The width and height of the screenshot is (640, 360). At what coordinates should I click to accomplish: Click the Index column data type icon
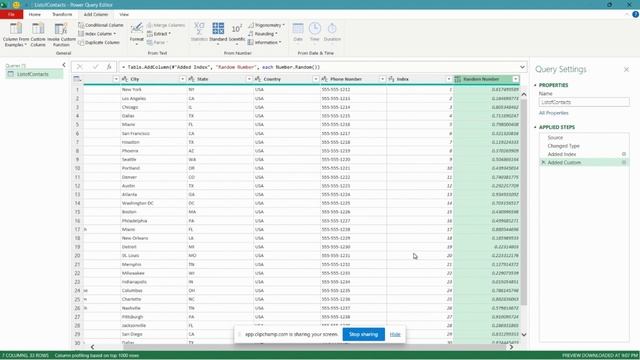391,79
